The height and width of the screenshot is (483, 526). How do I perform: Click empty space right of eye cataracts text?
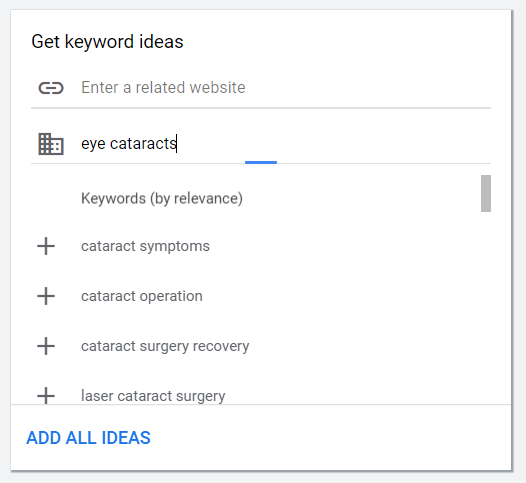click(334, 144)
